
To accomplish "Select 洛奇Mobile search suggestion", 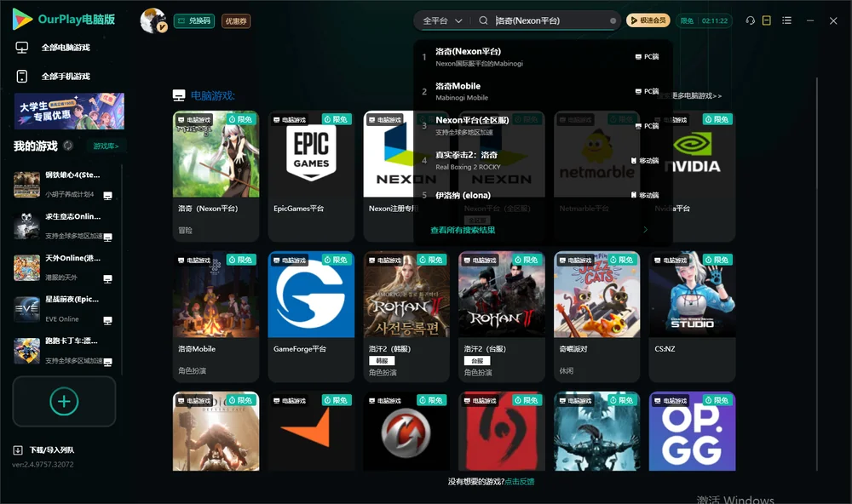I will (543, 91).
